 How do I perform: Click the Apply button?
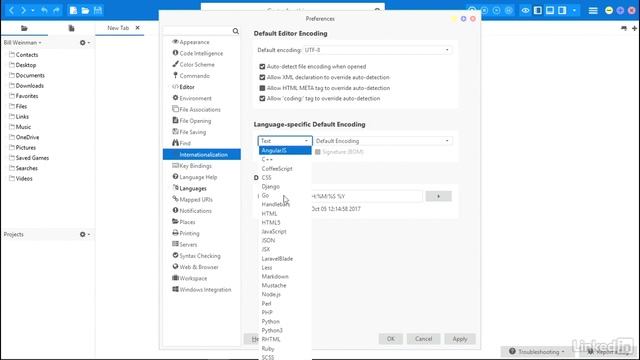coord(460,339)
